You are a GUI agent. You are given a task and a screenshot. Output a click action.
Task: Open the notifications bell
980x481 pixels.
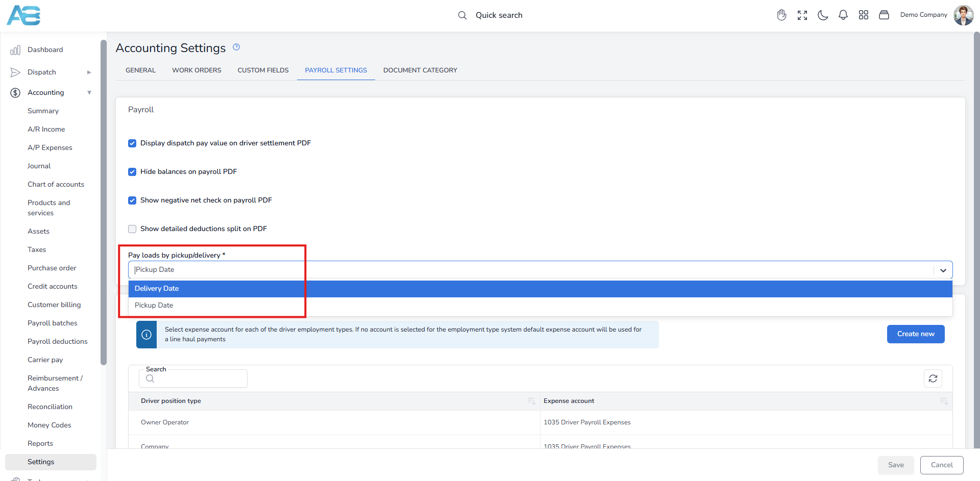[843, 15]
